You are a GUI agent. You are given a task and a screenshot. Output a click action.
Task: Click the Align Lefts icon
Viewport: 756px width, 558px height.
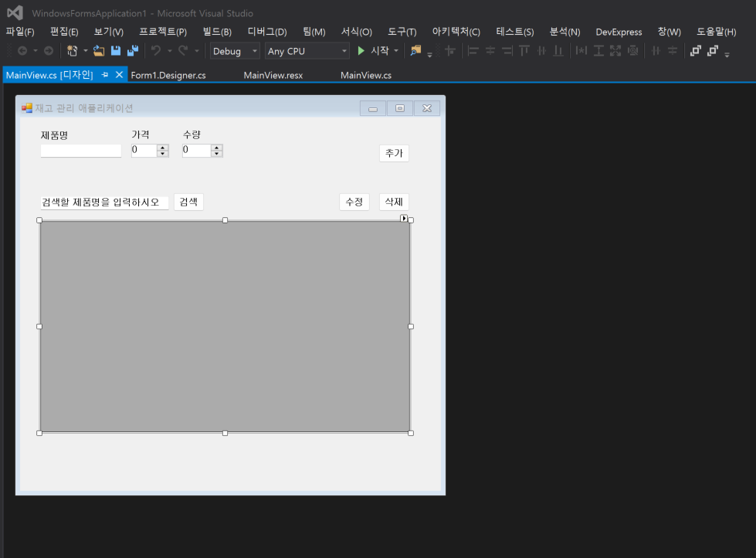(x=473, y=51)
